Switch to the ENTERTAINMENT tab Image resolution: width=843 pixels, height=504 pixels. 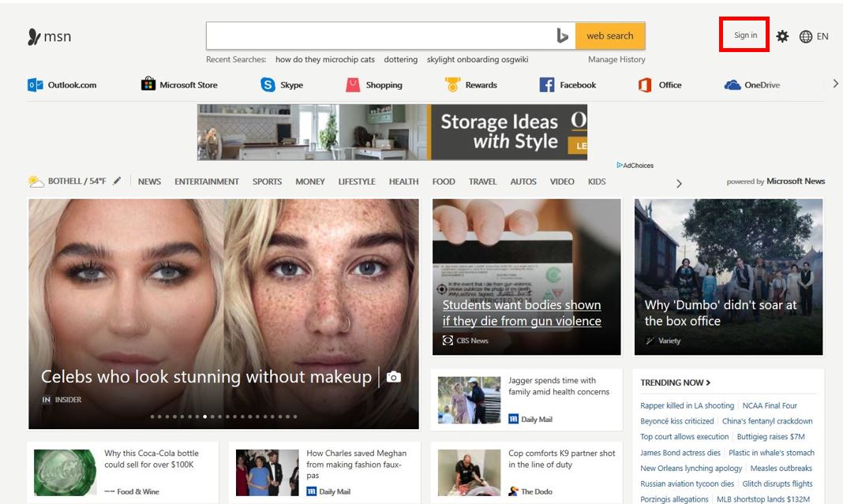pyautogui.click(x=207, y=181)
